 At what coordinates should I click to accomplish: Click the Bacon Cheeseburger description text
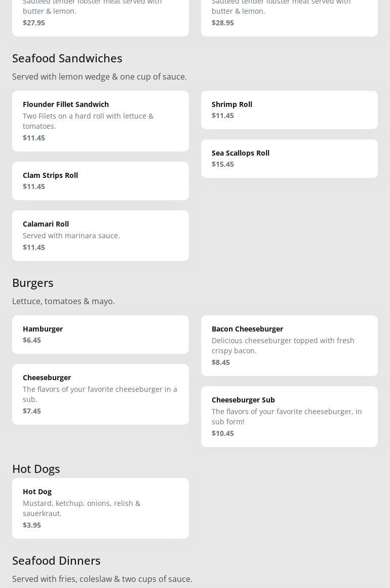click(x=283, y=346)
